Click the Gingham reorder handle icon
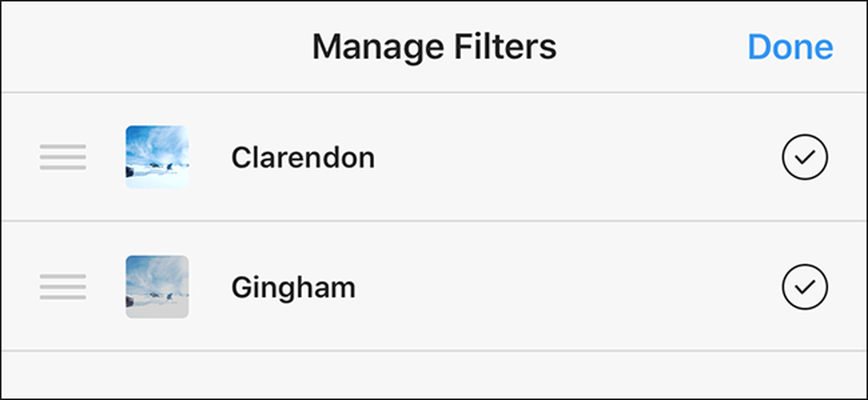This screenshot has width=868, height=400. click(62, 286)
